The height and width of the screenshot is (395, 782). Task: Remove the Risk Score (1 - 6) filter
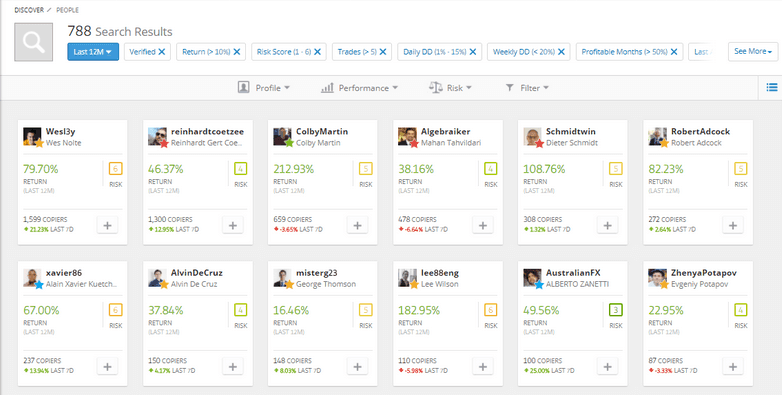point(317,52)
